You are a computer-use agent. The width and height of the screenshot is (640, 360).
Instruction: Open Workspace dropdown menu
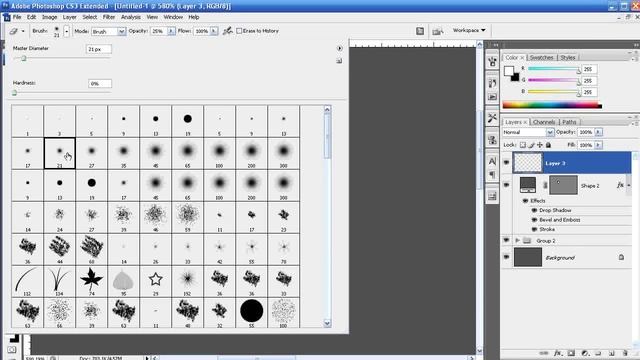pos(469,30)
